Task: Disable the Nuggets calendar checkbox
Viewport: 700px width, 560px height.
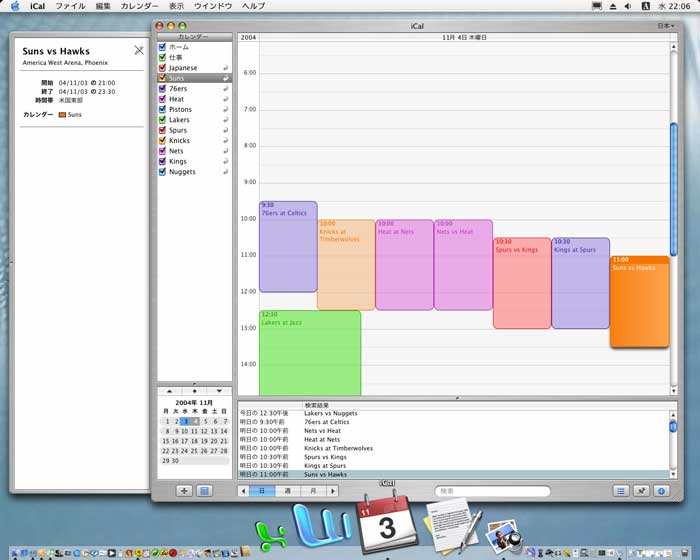Action: coord(162,172)
